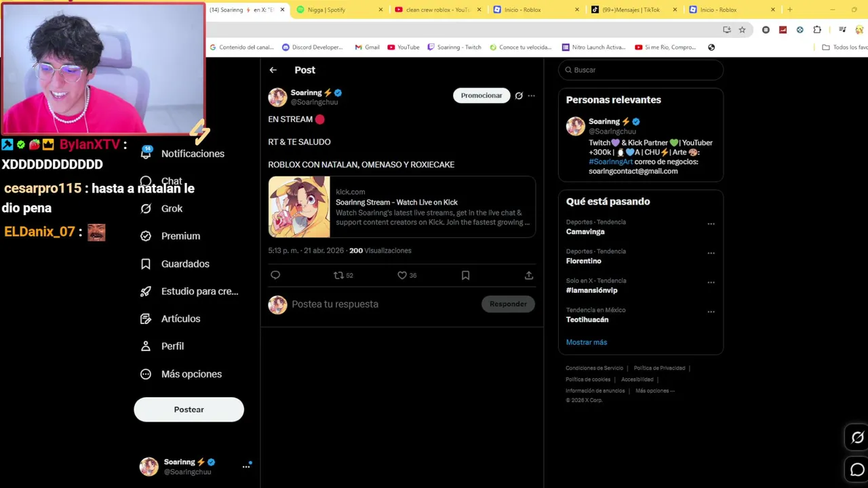This screenshot has width=868, height=488.
Task: Open Si me Rio, Compro bookmark
Action: click(665, 47)
